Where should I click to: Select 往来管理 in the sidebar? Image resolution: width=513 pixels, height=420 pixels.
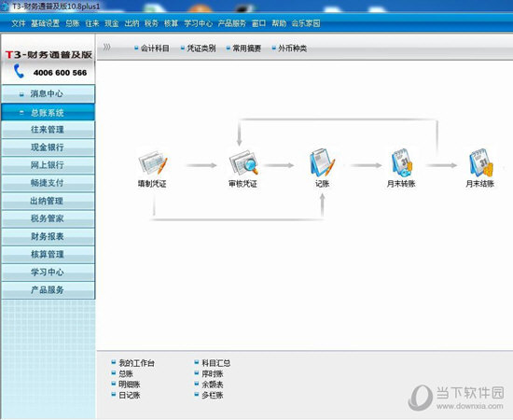[49, 130]
